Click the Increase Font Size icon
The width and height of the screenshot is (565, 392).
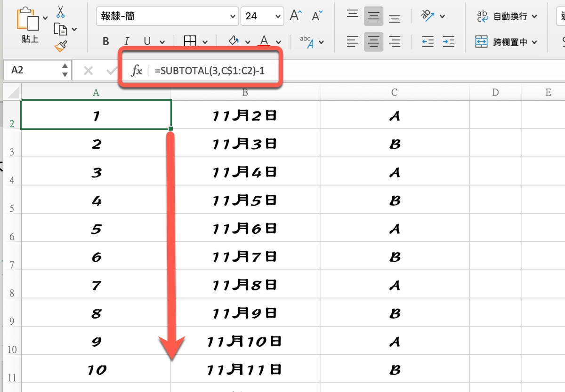tap(295, 16)
